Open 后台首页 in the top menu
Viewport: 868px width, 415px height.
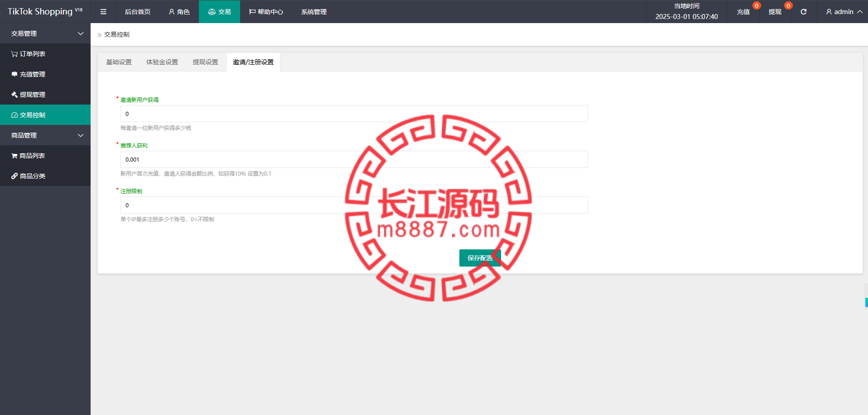coord(138,12)
